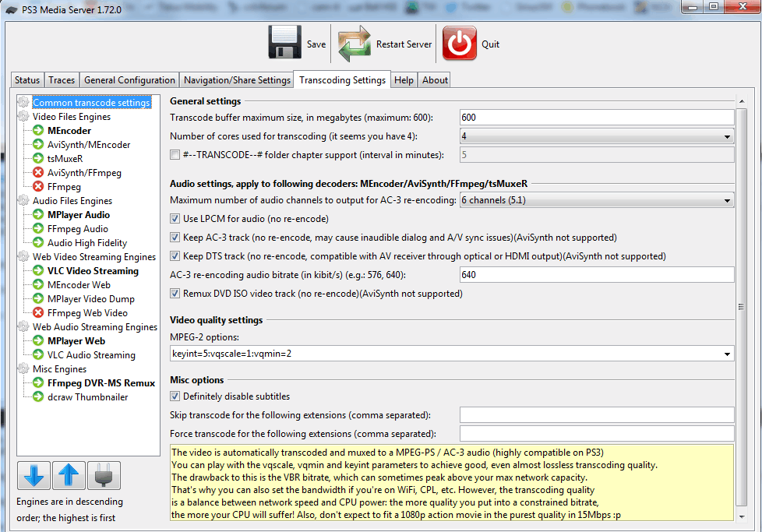Click red disabled icon beside FFmpeg
The image size is (762, 532).
coord(38,187)
